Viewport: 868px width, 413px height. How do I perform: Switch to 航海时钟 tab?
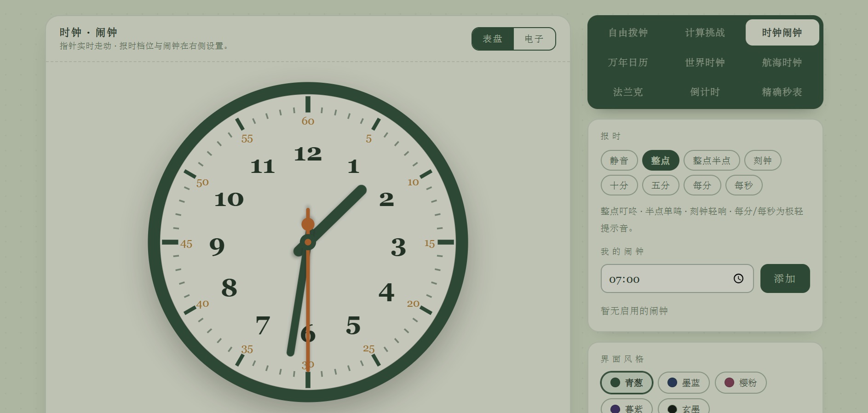782,62
